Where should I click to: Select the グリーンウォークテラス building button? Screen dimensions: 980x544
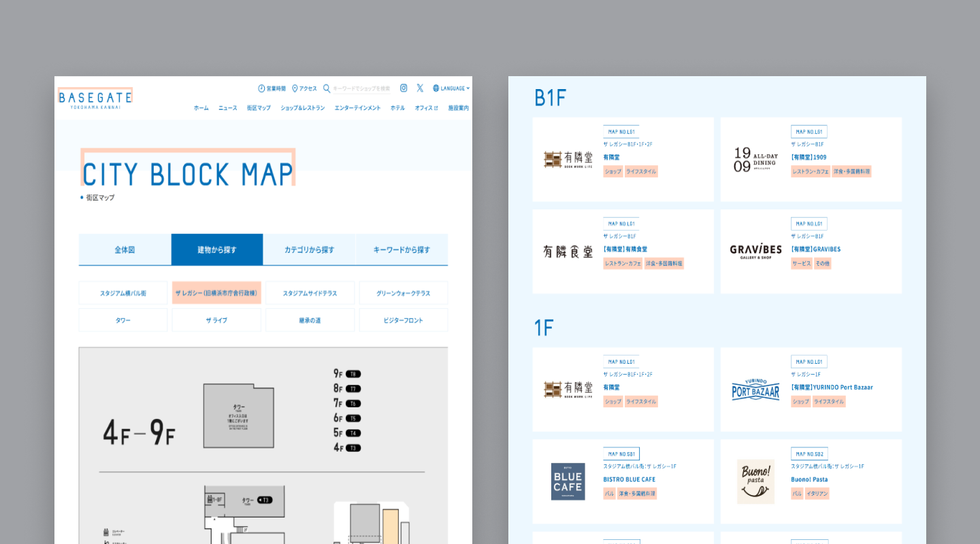tap(404, 293)
